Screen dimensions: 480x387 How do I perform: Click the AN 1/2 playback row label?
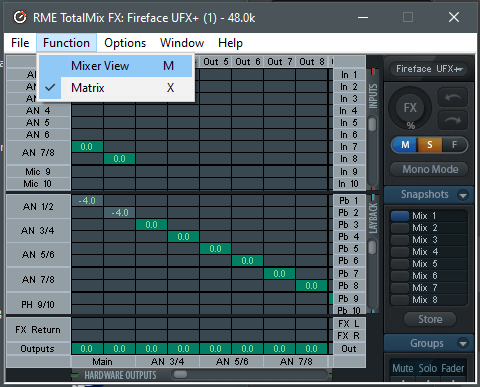pos(38,207)
